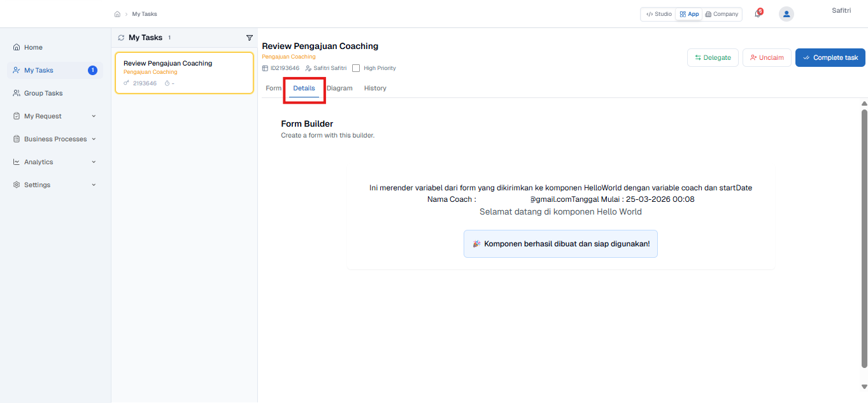The image size is (868, 403).
Task: Click the notification bell icon
Action: (x=758, y=13)
